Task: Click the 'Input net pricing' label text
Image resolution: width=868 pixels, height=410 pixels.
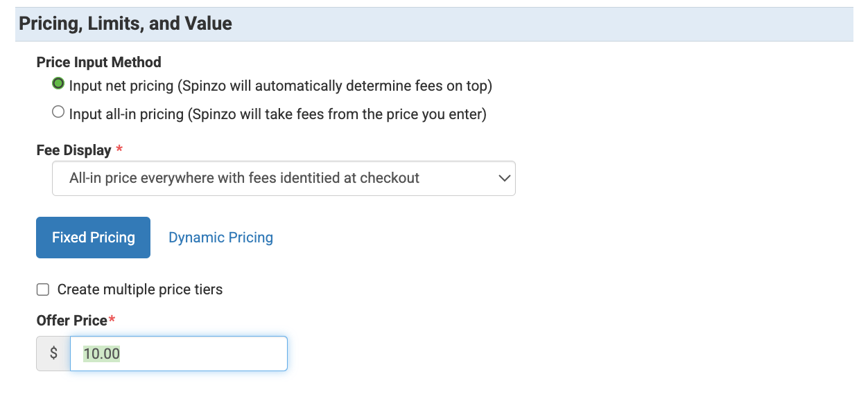Action: (280, 86)
